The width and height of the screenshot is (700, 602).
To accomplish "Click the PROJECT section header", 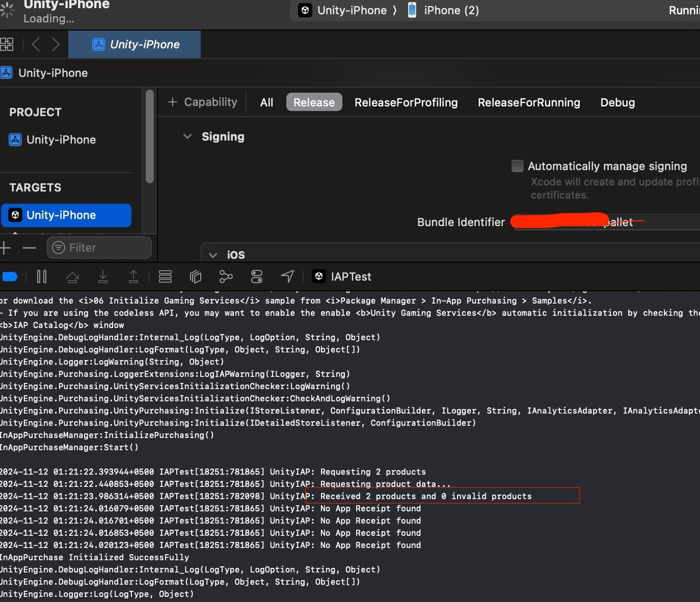I will click(35, 112).
